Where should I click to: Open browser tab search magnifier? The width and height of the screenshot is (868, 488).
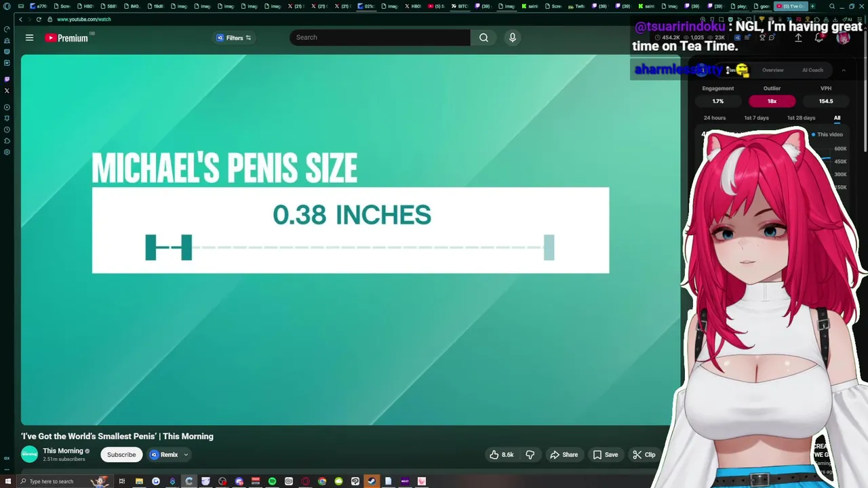pos(832,6)
